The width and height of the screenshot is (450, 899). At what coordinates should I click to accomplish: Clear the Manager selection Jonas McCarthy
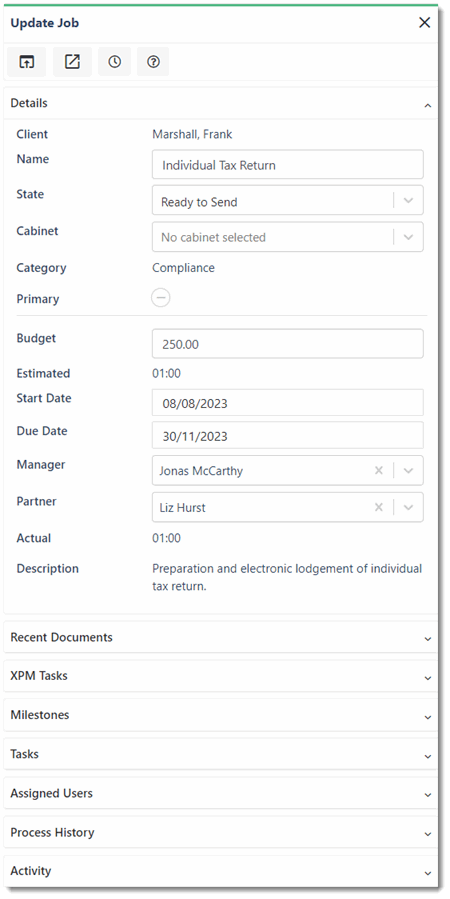pos(378,471)
